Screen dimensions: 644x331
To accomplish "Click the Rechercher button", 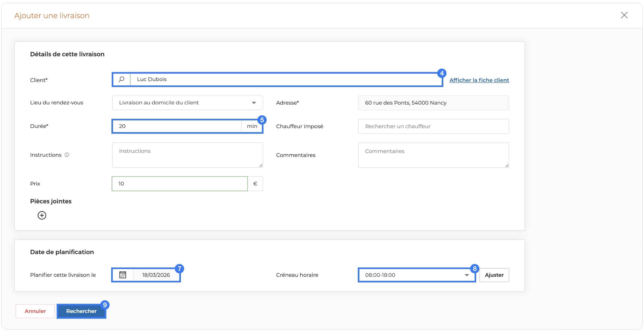I will (x=82, y=311).
